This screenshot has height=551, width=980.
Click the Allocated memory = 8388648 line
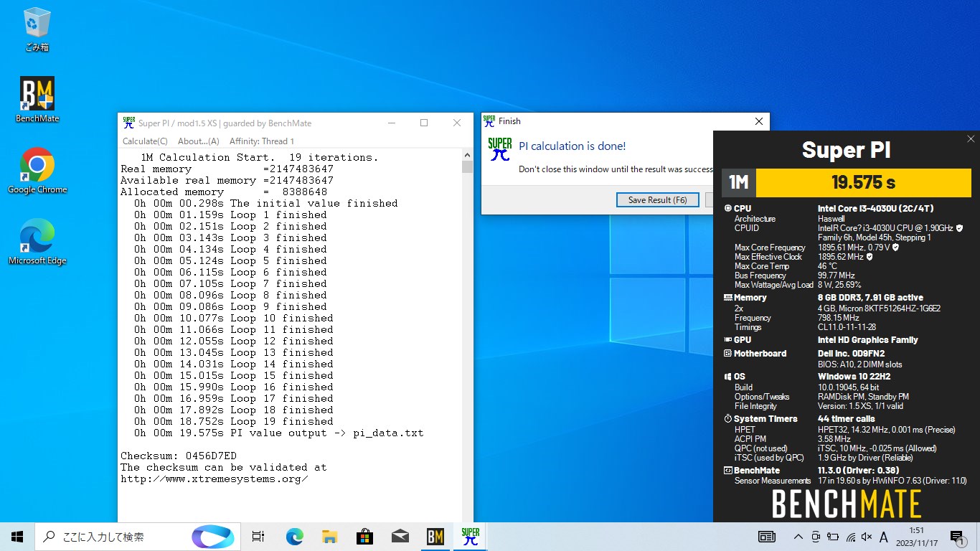tap(224, 192)
